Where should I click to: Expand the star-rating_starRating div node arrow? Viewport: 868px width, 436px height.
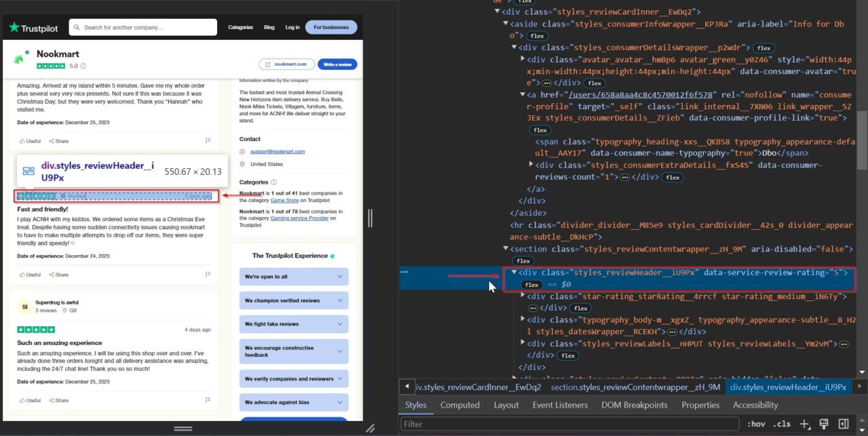(523, 296)
